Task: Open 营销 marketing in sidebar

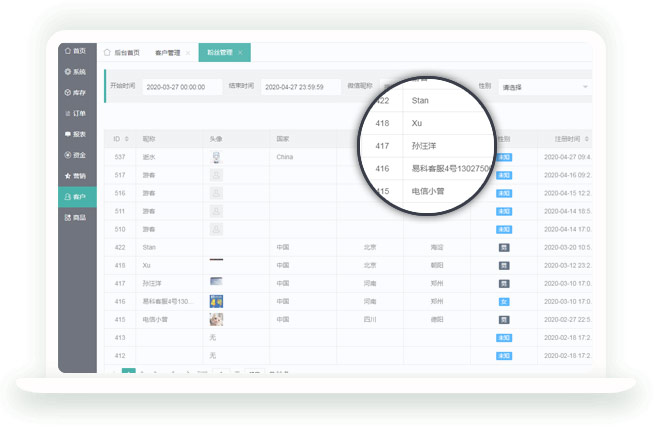Action: click(x=76, y=176)
